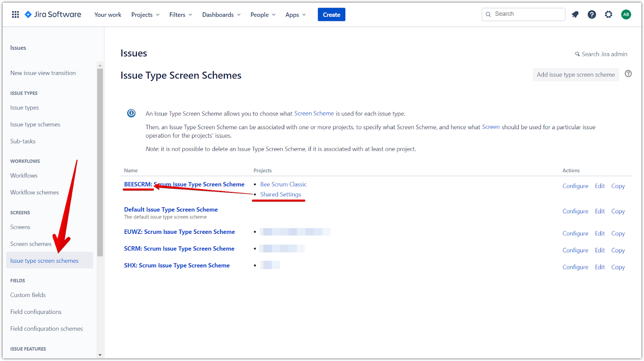Configure the SHX screen scheme
This screenshot has height=361, width=644.
[x=575, y=267]
